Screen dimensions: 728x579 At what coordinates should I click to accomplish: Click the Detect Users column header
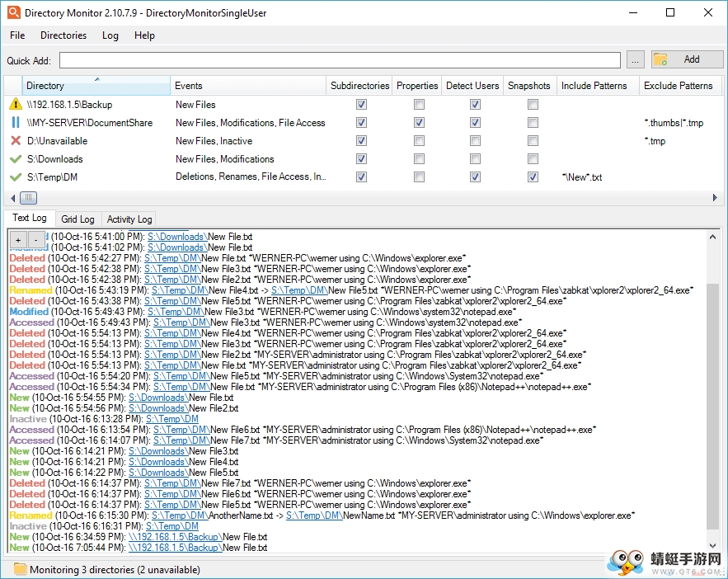(472, 86)
